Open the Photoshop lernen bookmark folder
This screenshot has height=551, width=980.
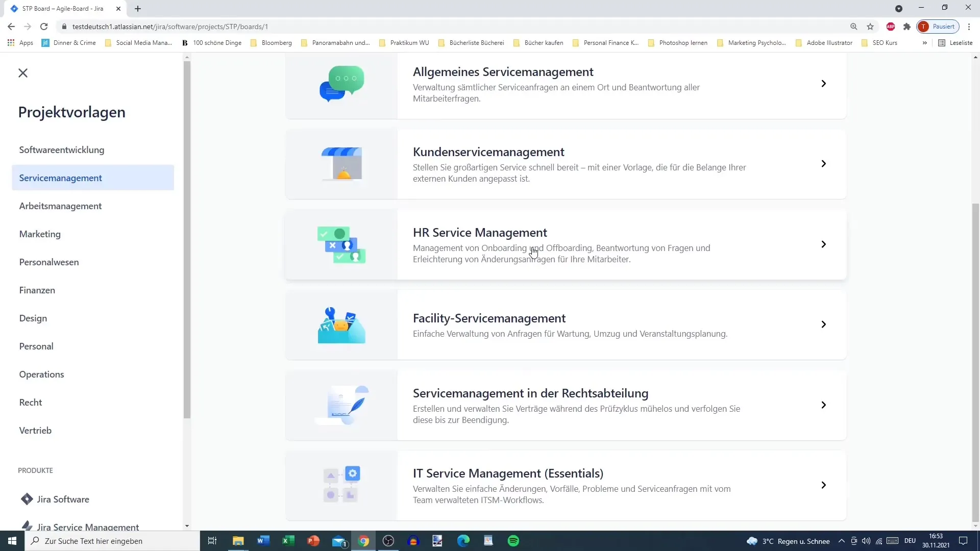click(678, 43)
